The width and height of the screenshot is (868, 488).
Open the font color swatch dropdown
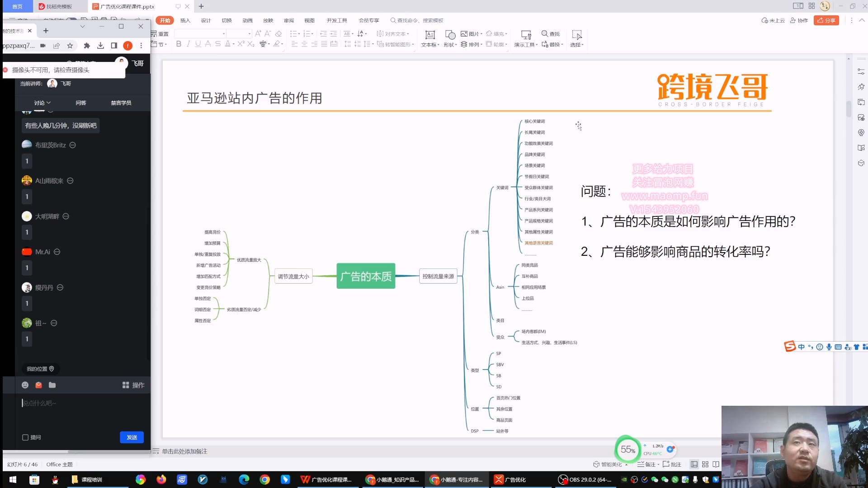tap(234, 44)
